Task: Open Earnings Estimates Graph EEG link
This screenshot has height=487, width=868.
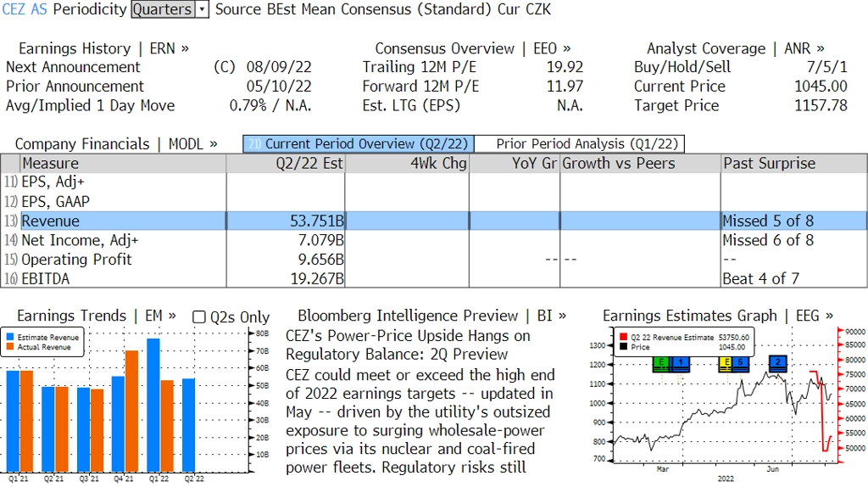Action: 717,316
